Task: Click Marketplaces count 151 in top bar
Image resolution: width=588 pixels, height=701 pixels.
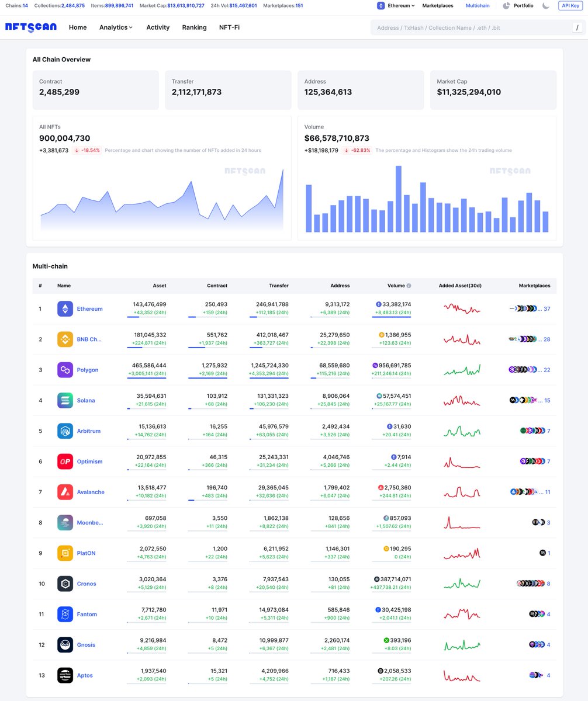Action: 299,6
